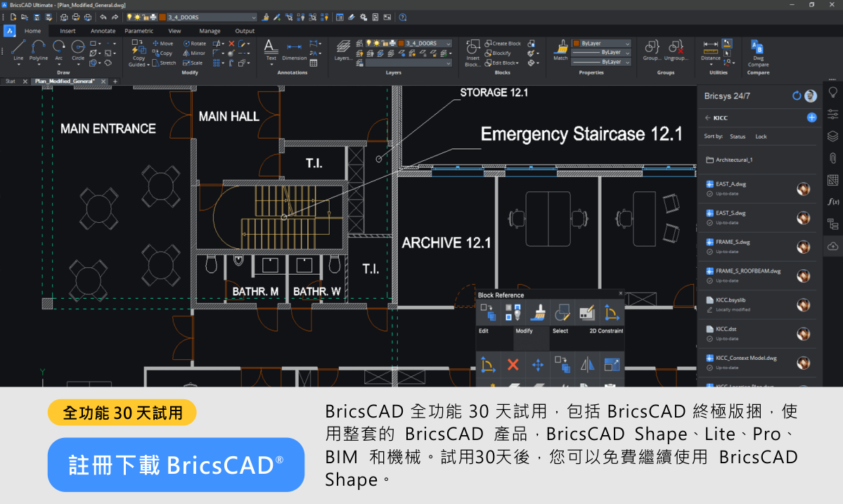Viewport: 843px width, 504px height.
Task: Expand the Line tool dropdown arrow
Action: (x=18, y=65)
